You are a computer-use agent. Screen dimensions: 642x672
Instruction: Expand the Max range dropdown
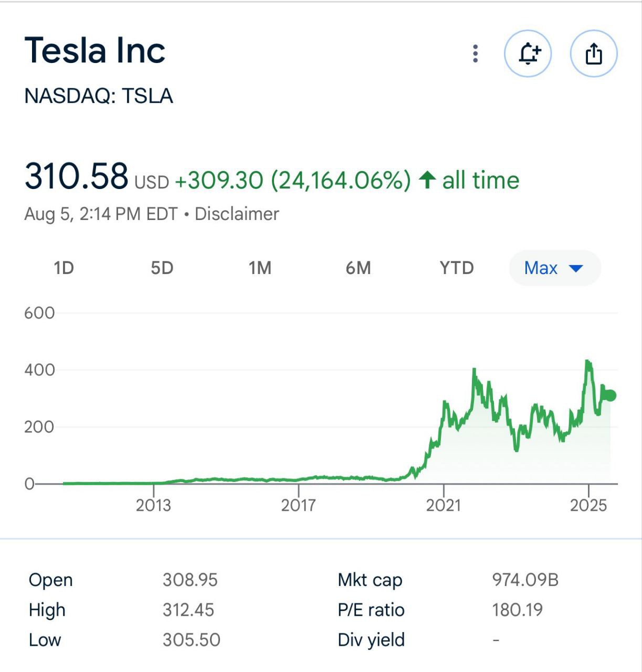554,268
